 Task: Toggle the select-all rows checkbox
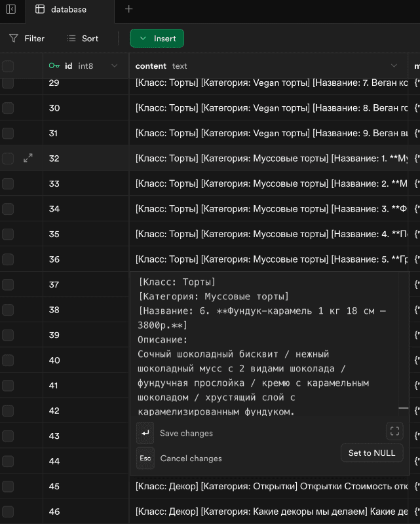pyautogui.click(x=8, y=66)
